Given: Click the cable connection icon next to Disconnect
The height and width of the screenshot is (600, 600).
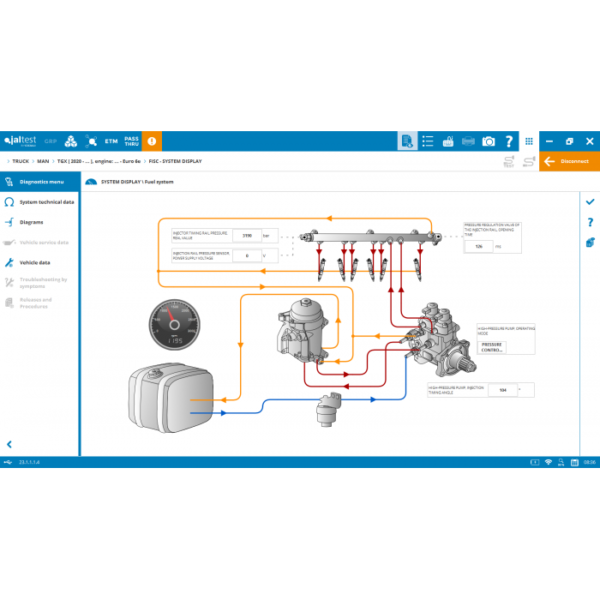Looking at the screenshot, I should (529, 161).
